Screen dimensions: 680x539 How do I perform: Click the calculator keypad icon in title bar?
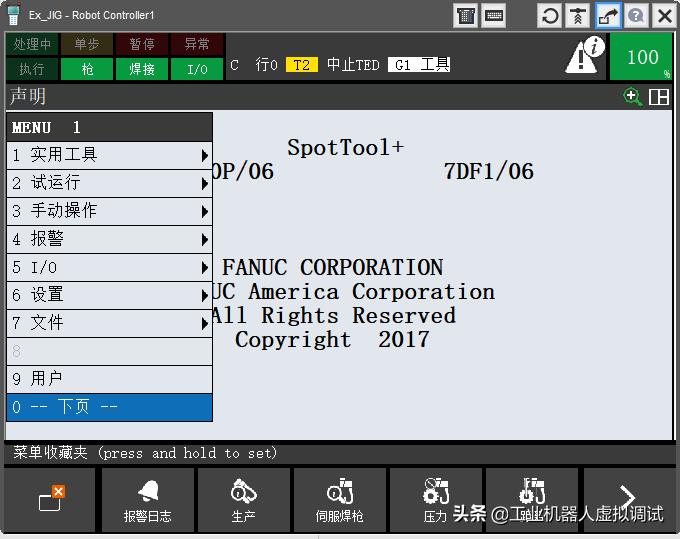point(465,15)
